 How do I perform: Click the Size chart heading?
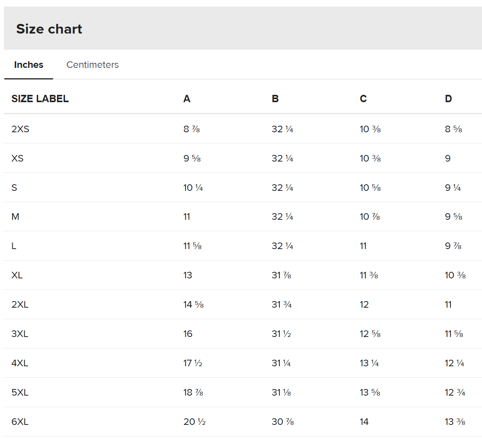49,29
